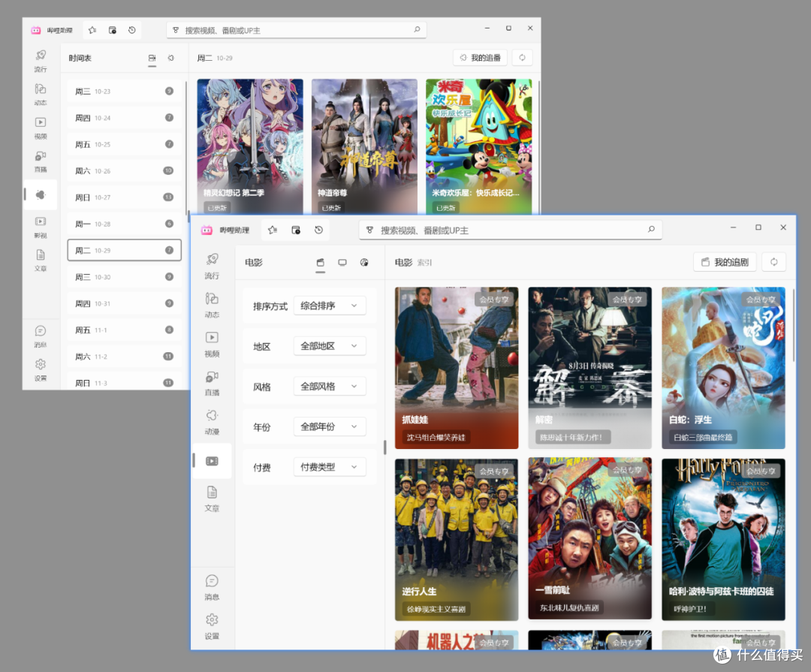Open history clock icon in back timetable window
This screenshot has height=672, width=811.
(132, 30)
